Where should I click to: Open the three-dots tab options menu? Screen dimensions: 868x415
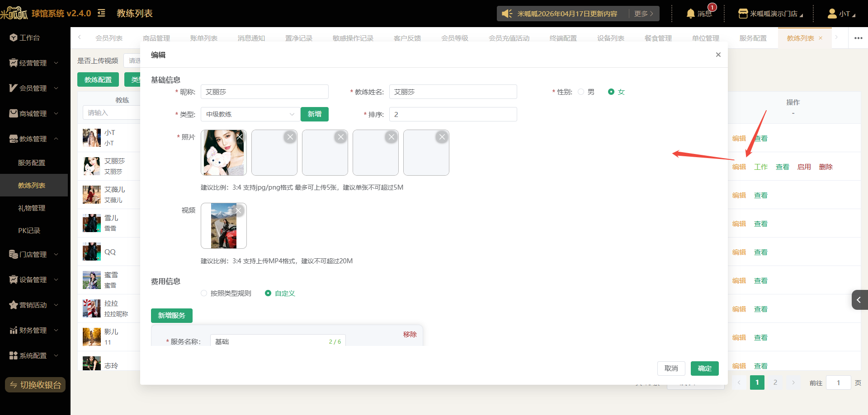point(858,38)
